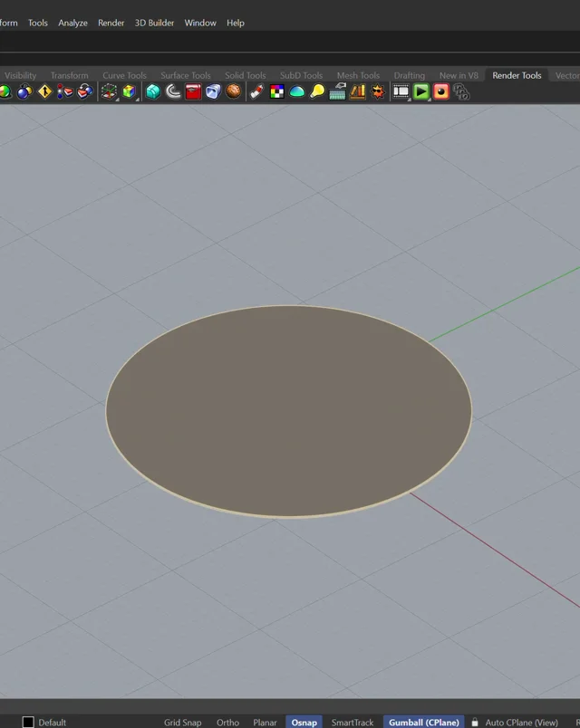Switch to the Mesh Tools tab
The image size is (580, 728).
[358, 75]
